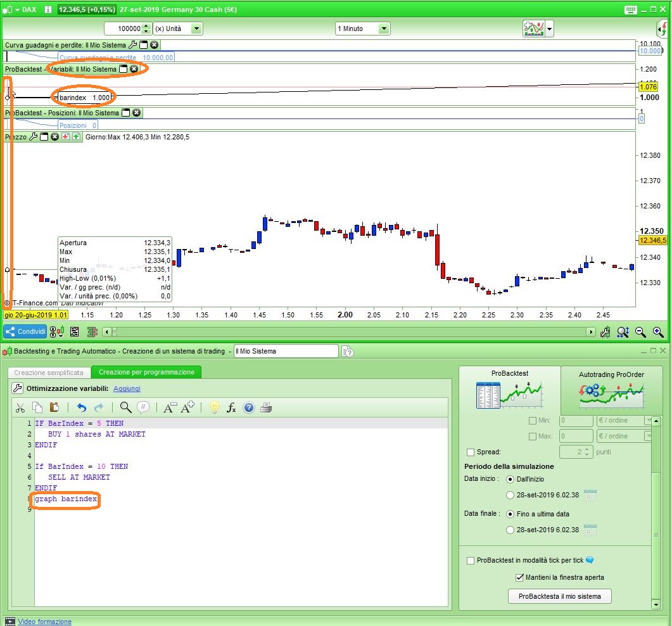The width and height of the screenshot is (672, 626).
Task: Maximize the Curva guadagni e perdite panel
Action: [144, 44]
